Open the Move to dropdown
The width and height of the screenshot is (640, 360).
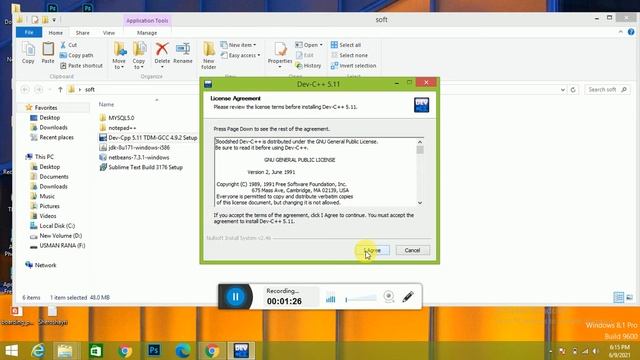[x=119, y=56]
